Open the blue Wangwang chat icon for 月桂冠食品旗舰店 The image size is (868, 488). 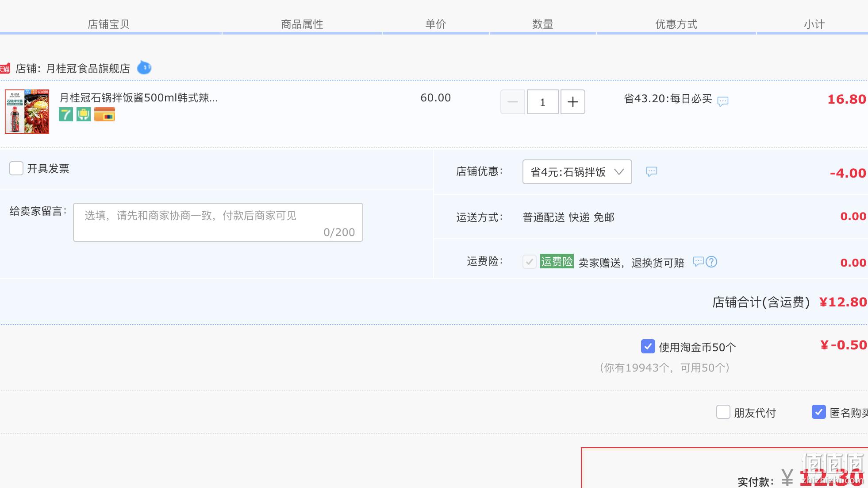click(144, 68)
